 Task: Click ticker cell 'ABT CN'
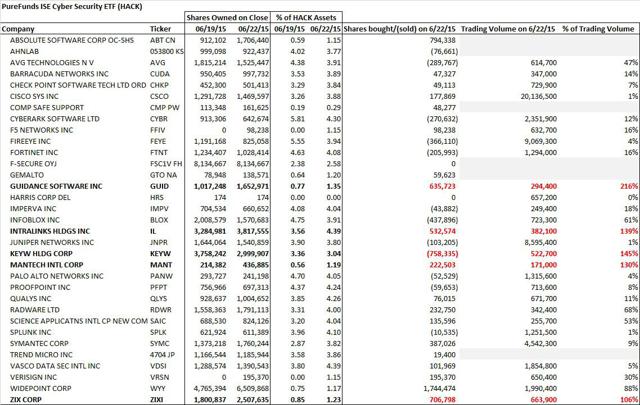coord(162,40)
